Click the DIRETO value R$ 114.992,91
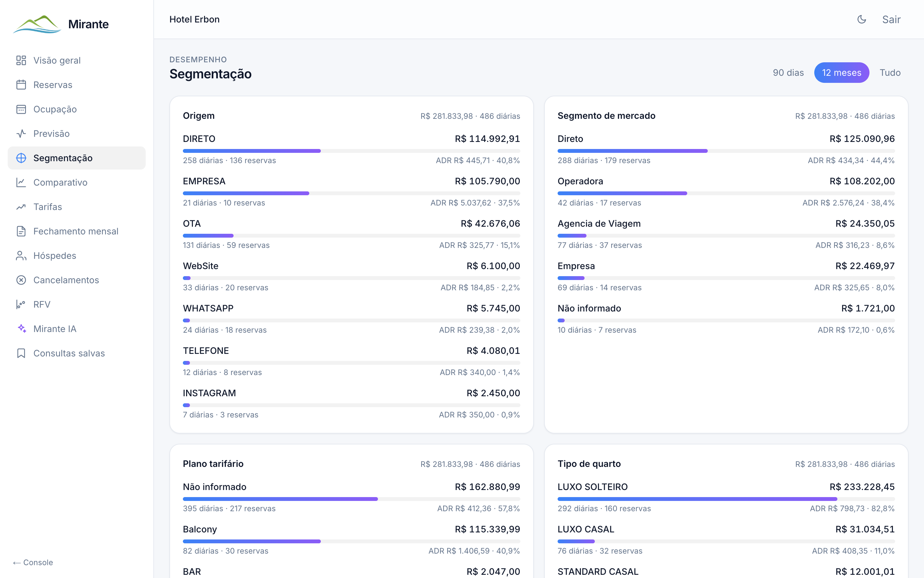Image resolution: width=924 pixels, height=578 pixels. pos(487,139)
